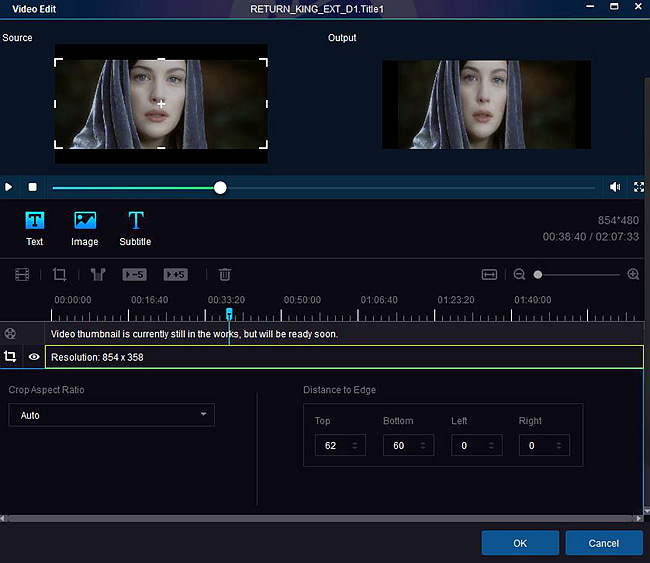Click the horizontal scrollbar at bottom
This screenshot has width=650, height=563.
(x=321, y=518)
